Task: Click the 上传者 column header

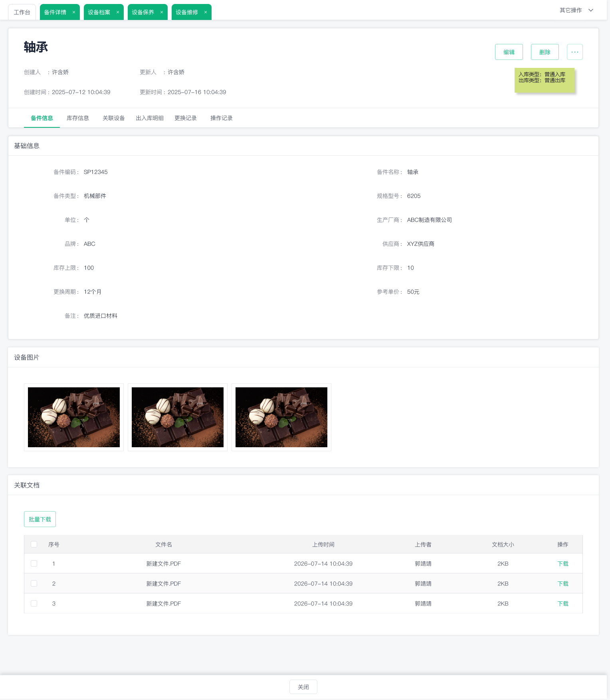Action: [423, 544]
